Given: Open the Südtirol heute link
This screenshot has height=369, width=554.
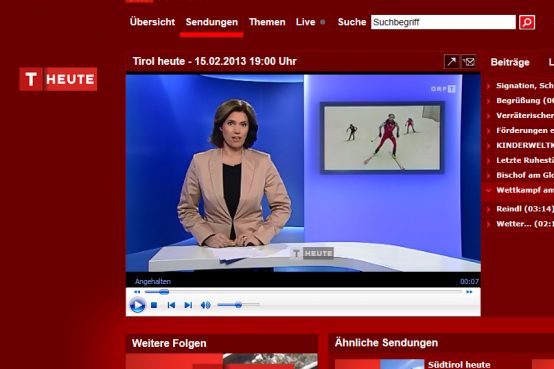Looking at the screenshot, I should (459, 364).
